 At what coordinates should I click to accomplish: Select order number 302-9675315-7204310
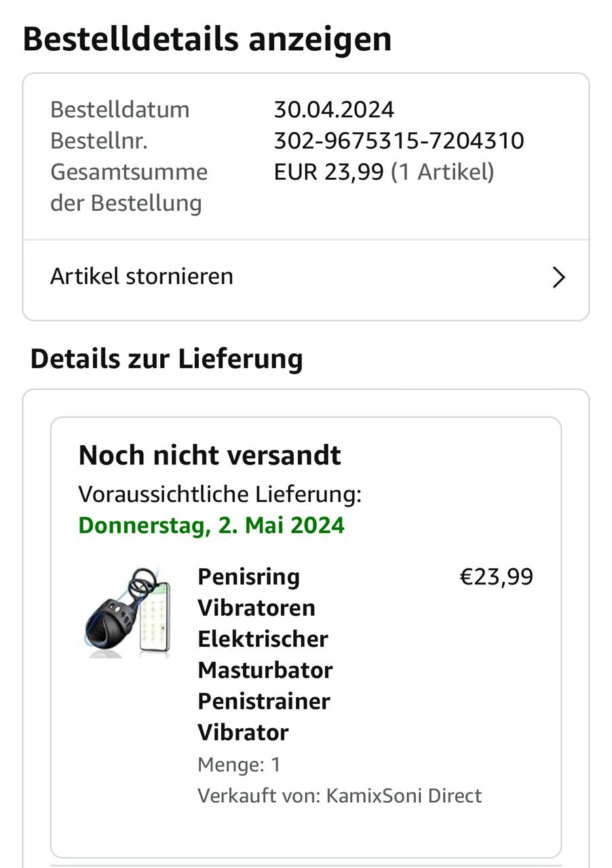click(399, 141)
